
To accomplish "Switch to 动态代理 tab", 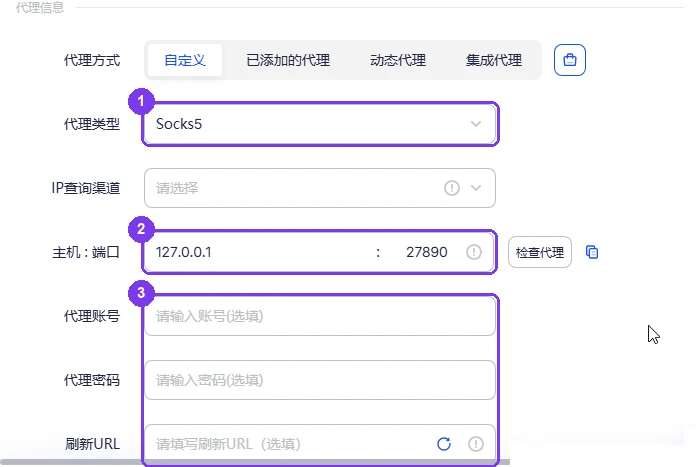I will tap(398, 60).
